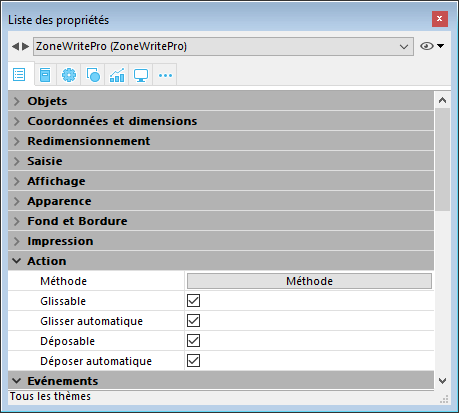Collapse the Action section

coord(221,261)
